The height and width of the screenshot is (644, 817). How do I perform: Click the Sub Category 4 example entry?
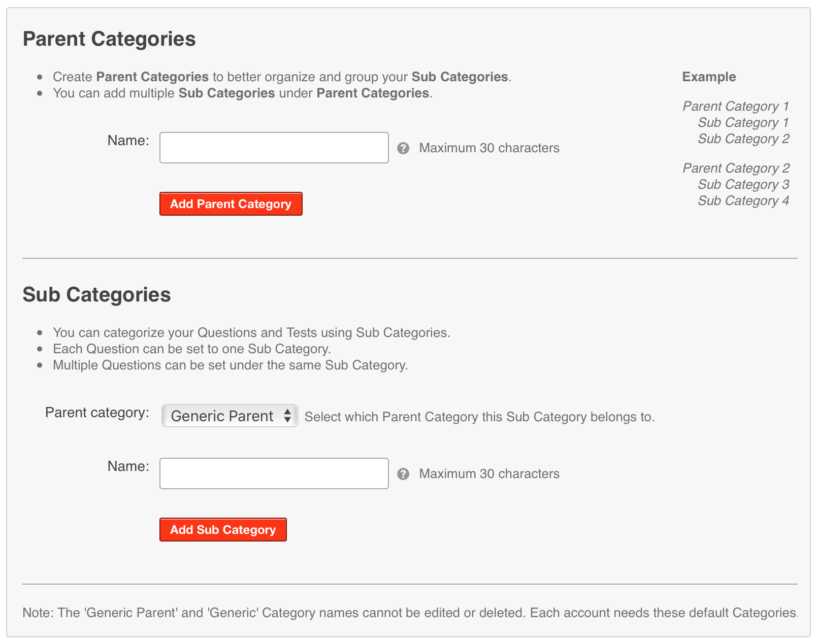click(x=743, y=200)
